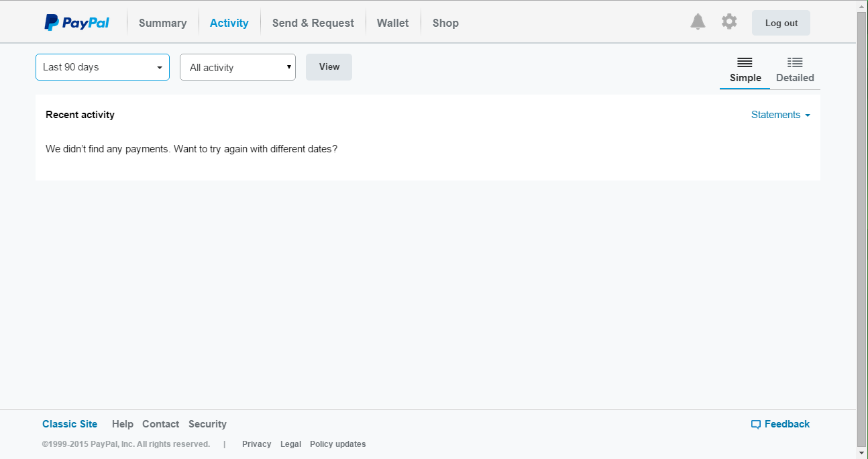The height and width of the screenshot is (459, 868).
Task: Select the Activity tab
Action: [x=229, y=23]
